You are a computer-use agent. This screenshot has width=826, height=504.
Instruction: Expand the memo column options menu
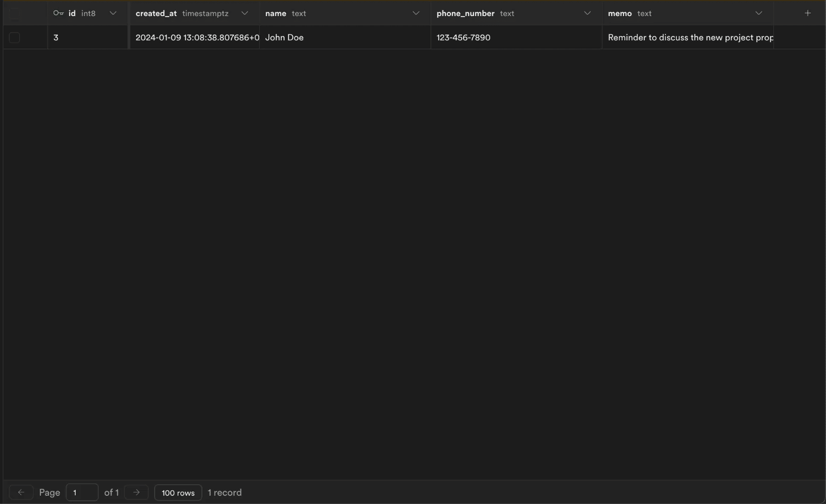click(759, 13)
